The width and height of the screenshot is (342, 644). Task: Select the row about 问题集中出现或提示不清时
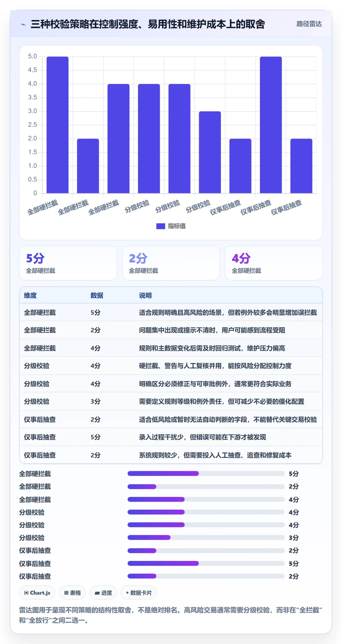click(171, 330)
